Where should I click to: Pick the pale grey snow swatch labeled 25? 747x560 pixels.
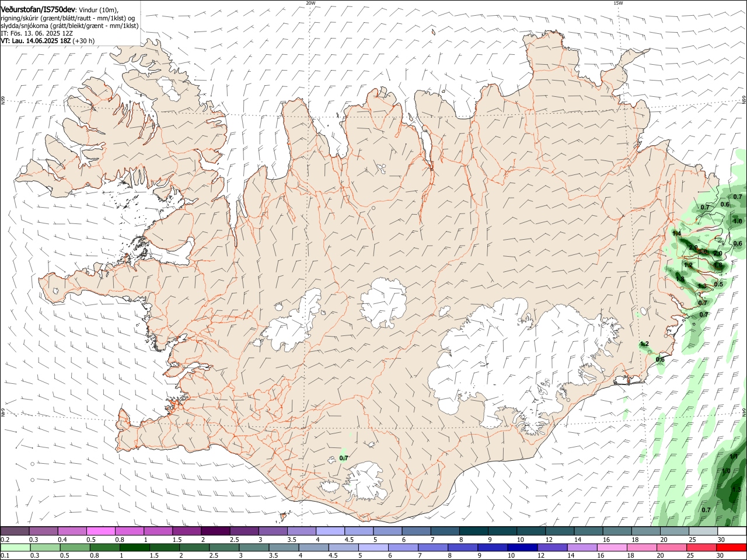coord(703,531)
